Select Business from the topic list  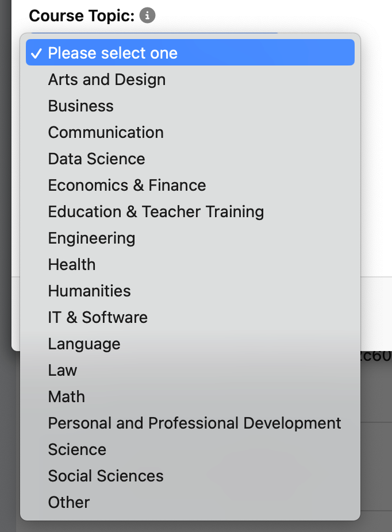190,106
